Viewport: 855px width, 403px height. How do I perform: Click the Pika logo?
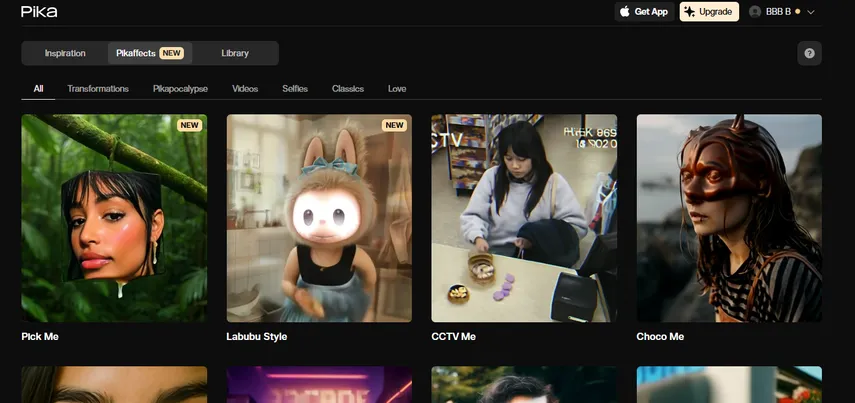(39, 12)
